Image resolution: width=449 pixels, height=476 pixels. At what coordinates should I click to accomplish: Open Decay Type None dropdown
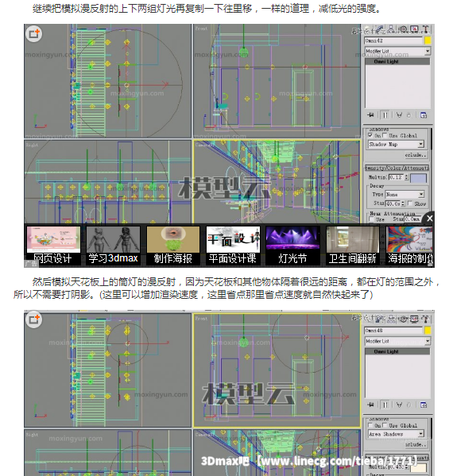click(404, 194)
